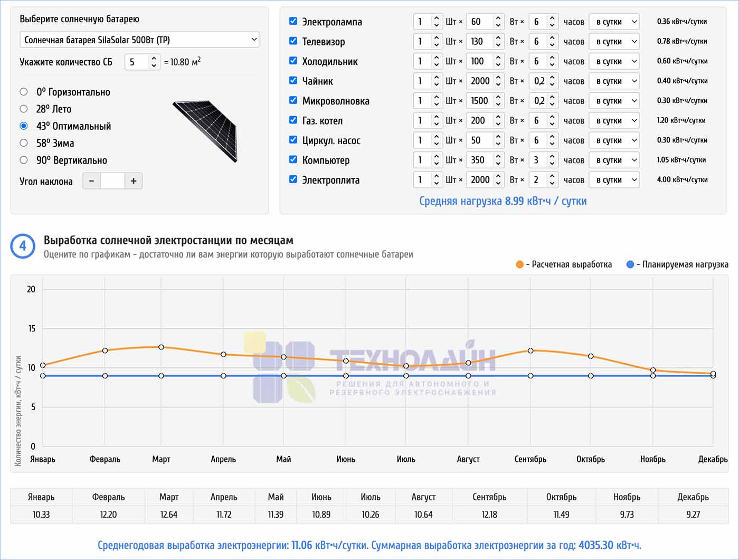This screenshot has height=560, width=739.
Task: Click the solar battery quantity field
Action: click(137, 62)
